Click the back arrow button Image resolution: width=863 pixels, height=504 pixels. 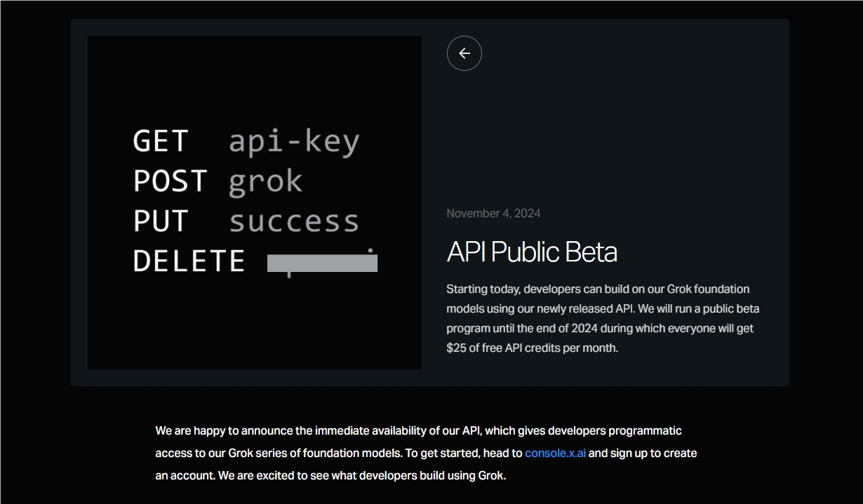(464, 53)
